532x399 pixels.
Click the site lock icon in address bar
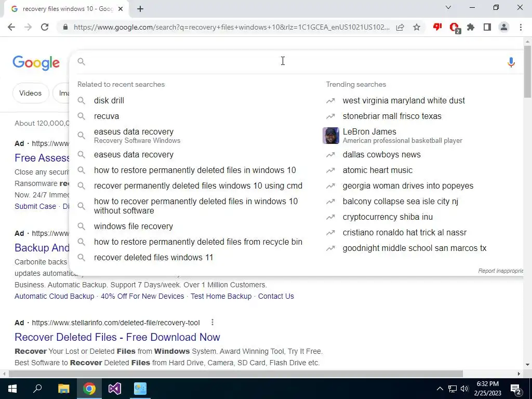(65, 27)
